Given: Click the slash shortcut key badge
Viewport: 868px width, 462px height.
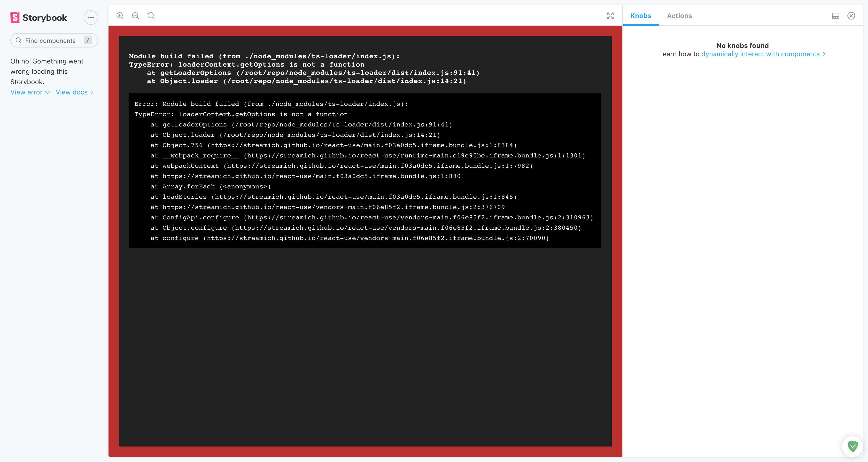Looking at the screenshot, I should coord(88,41).
